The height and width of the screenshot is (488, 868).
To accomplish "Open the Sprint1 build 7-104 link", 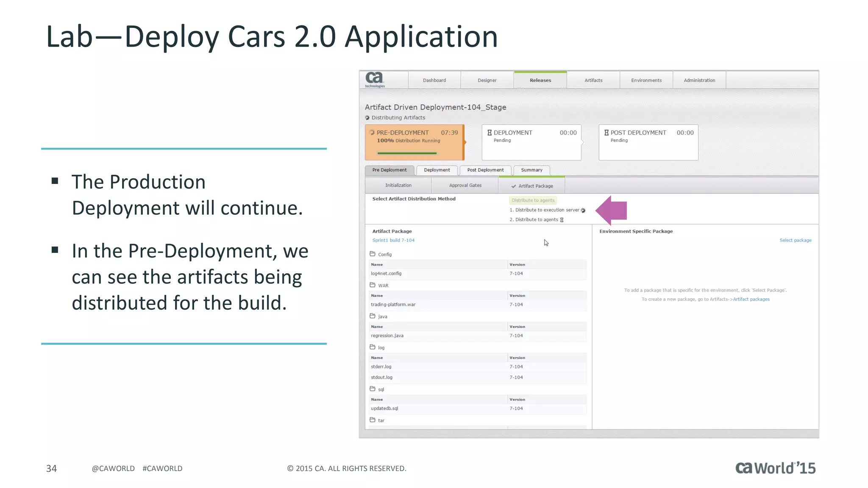I will (393, 240).
